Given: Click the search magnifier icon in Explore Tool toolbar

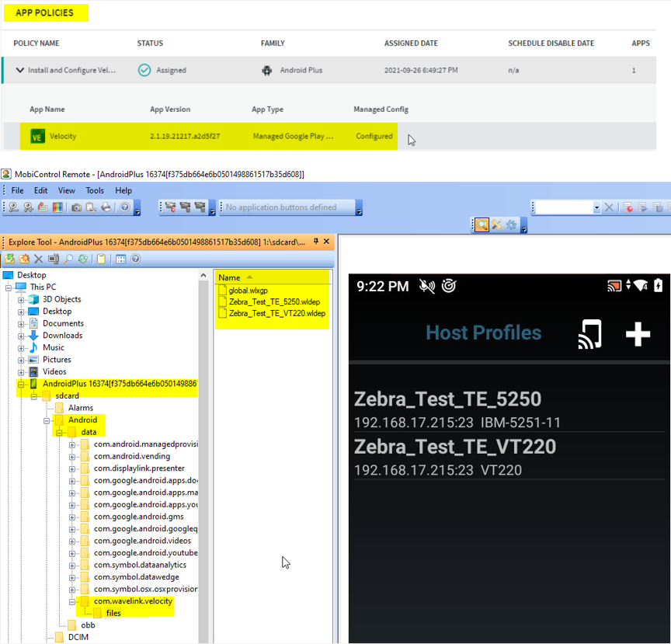Looking at the screenshot, I should pos(68,259).
